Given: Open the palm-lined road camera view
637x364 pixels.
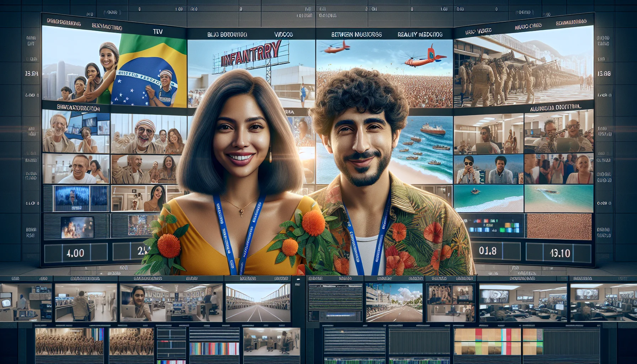Looking at the screenshot, I should (x=394, y=303).
